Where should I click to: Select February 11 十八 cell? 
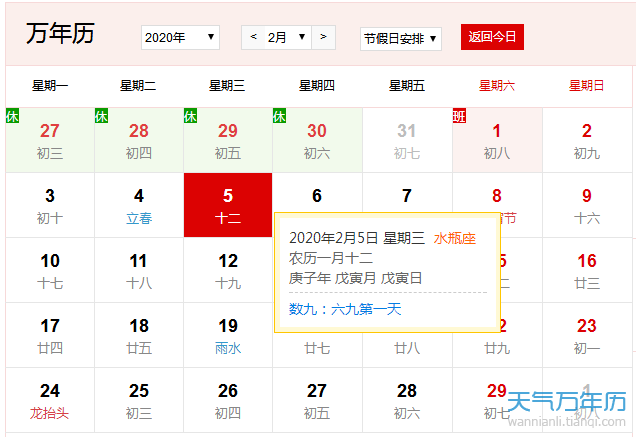click(139, 270)
